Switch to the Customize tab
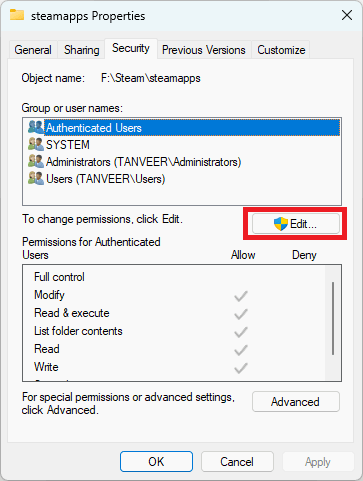363x481 pixels. [281, 50]
